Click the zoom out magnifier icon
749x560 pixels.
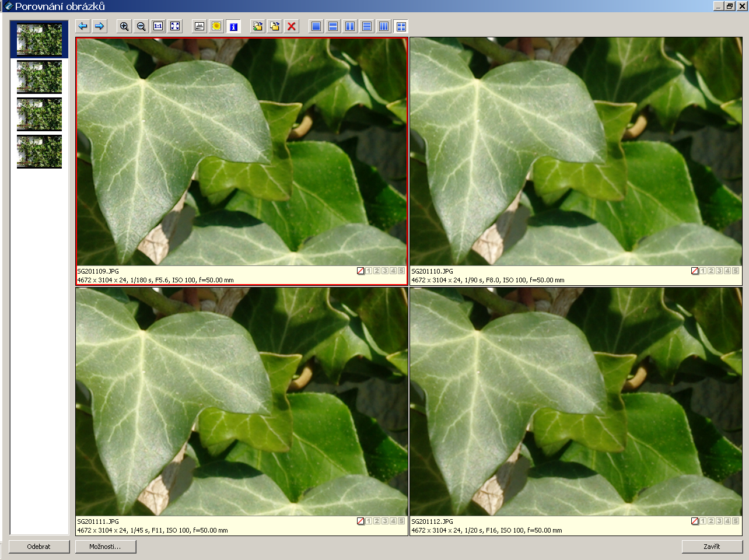[x=141, y=26]
